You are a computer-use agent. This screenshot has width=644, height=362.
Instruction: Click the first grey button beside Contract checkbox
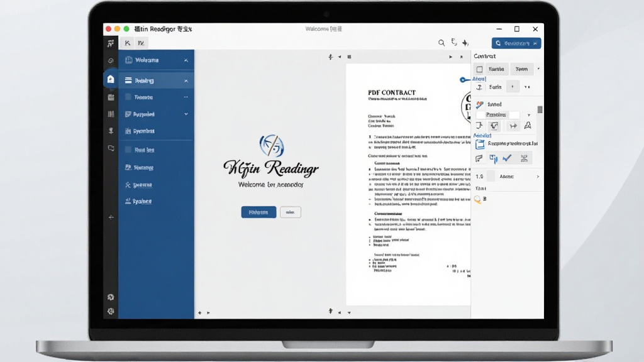point(497,69)
